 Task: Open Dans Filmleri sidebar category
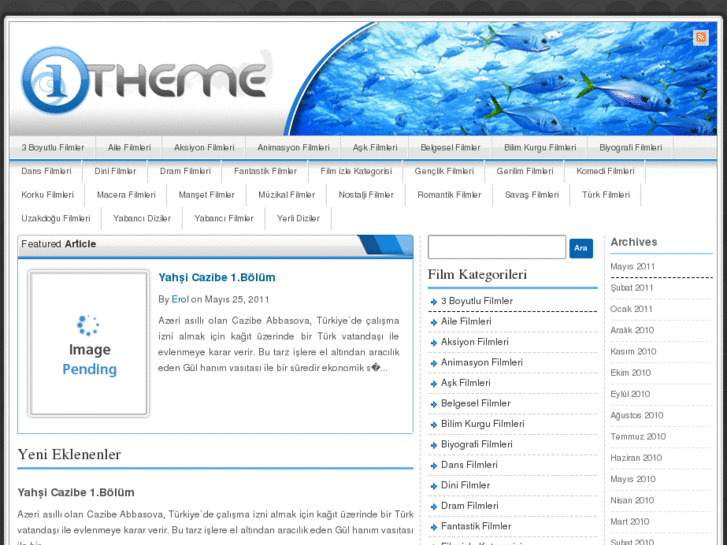[x=469, y=465]
